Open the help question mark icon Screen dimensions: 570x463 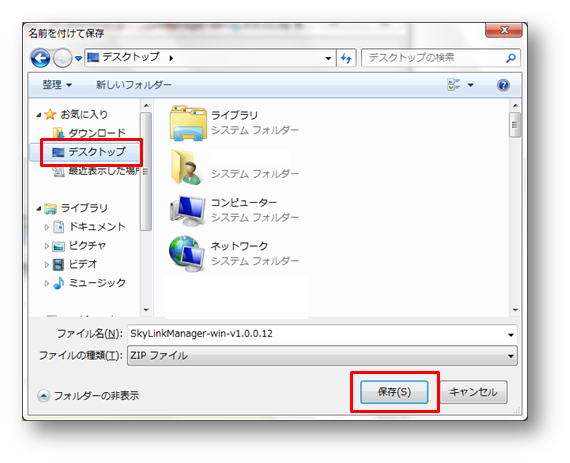point(503,85)
